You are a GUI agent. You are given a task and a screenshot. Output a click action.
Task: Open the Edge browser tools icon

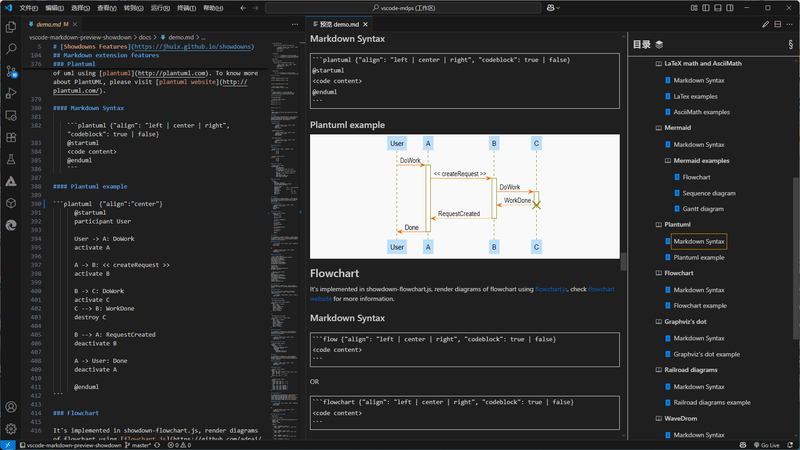11,225
